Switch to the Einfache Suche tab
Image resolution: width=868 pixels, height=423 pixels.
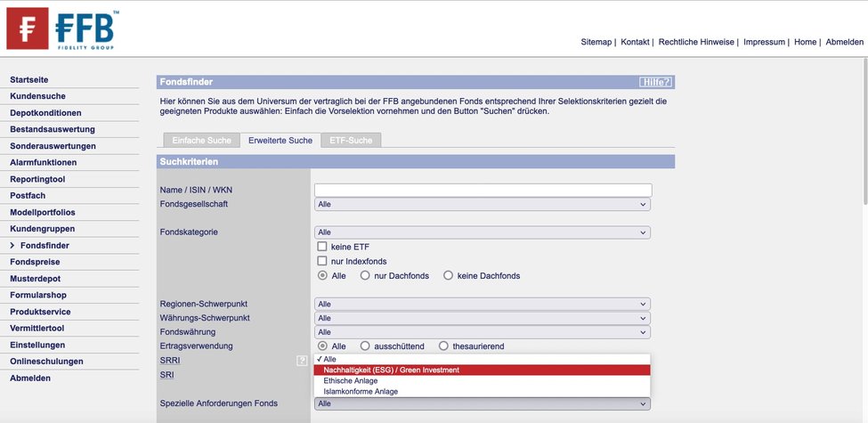click(x=201, y=140)
